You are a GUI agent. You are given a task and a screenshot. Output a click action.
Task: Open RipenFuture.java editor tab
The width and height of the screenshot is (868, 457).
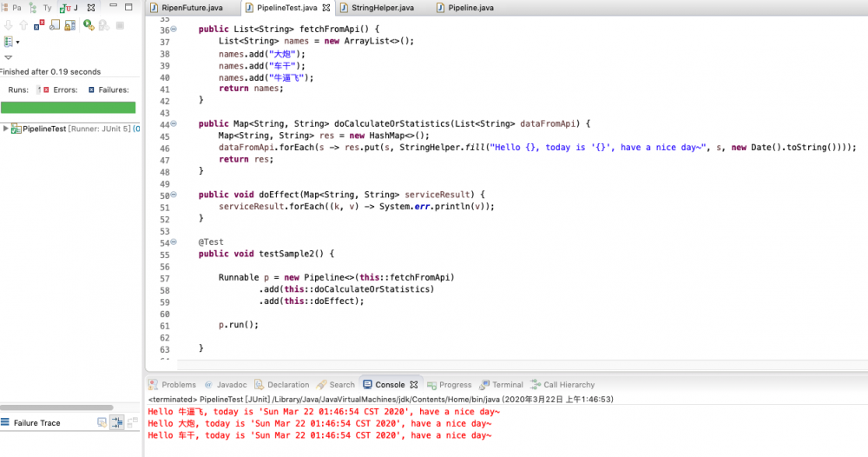click(x=187, y=8)
